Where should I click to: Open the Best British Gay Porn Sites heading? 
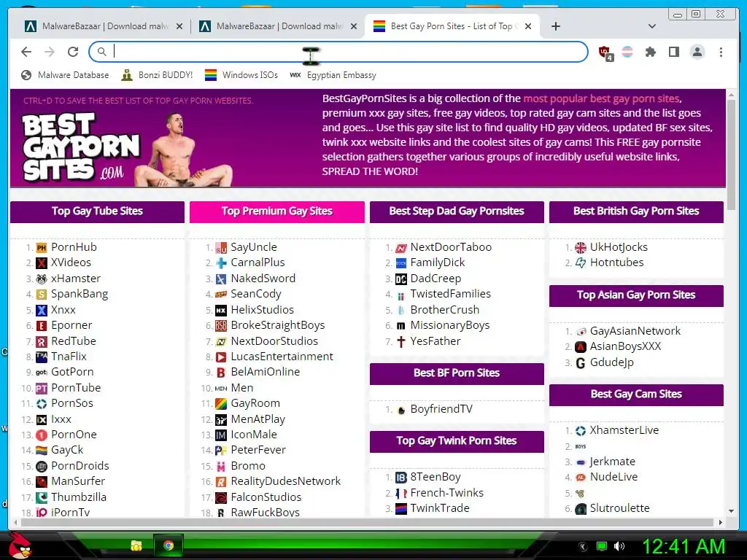636,211
